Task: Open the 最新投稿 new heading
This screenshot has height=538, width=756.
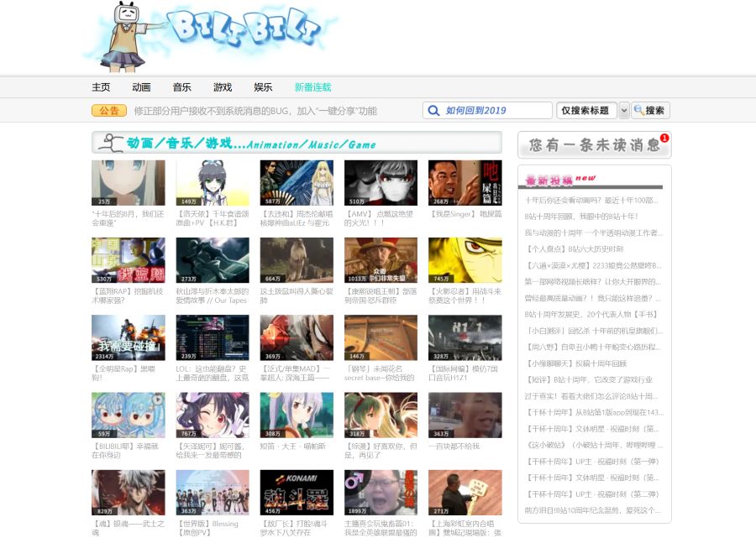Action: tap(560, 180)
